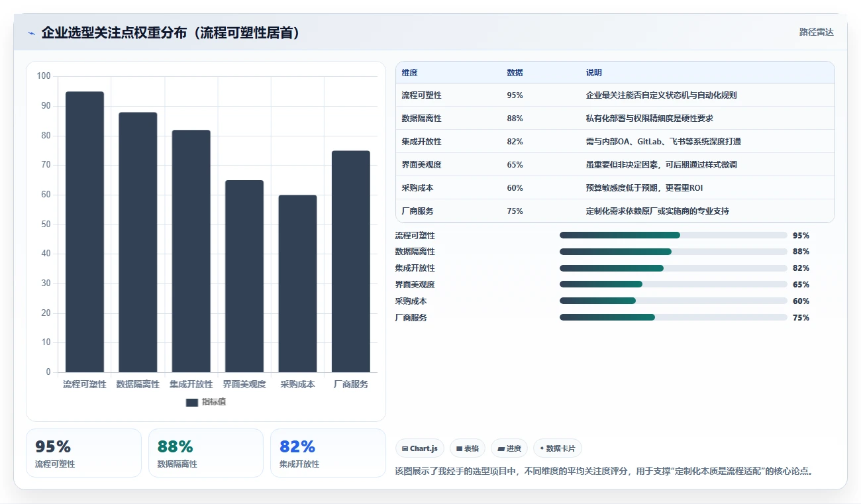Click the 厂商服务 x-axis label
Screen dimensions: 861x504
point(351,384)
